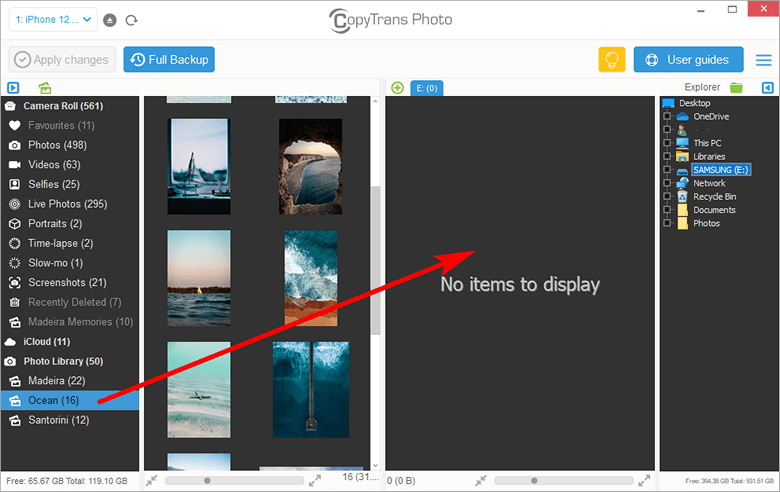Click the Videos camcorder icon
The height and width of the screenshot is (492, 780).
[15, 165]
